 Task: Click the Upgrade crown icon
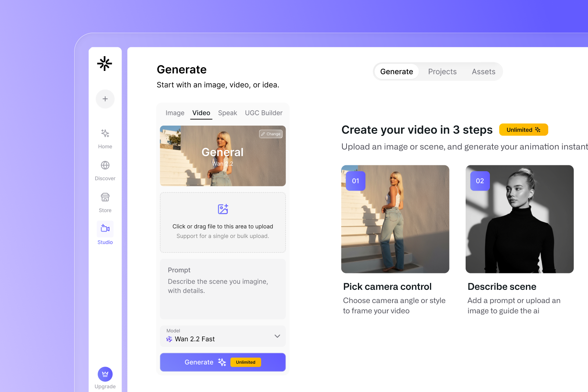(x=105, y=374)
